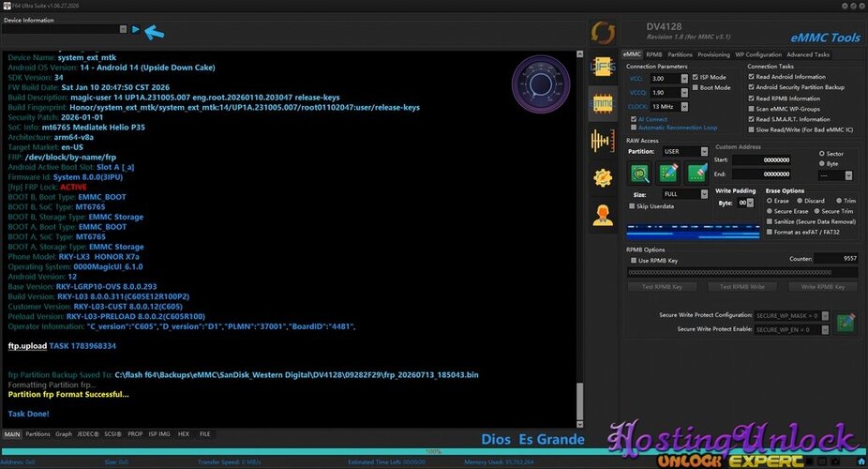Viewport: 868px width, 469px height.
Task: Click the Test RPMB Key button
Action: pyautogui.click(x=662, y=287)
